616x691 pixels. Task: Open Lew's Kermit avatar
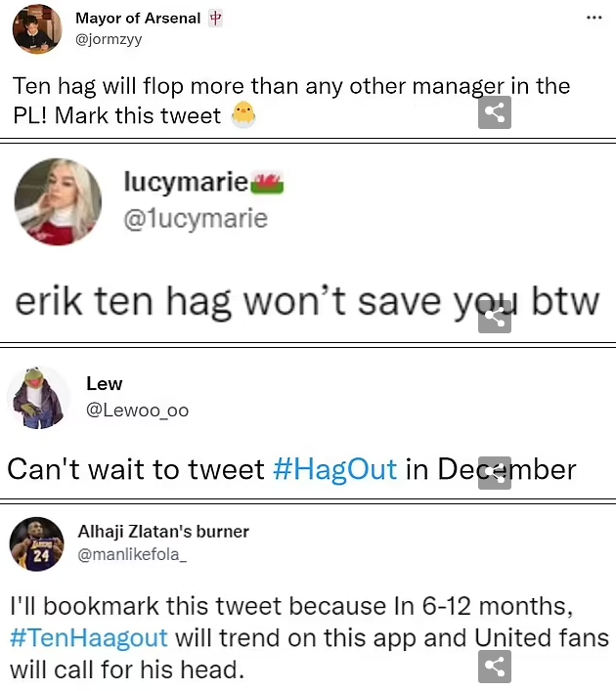pyautogui.click(x=38, y=398)
